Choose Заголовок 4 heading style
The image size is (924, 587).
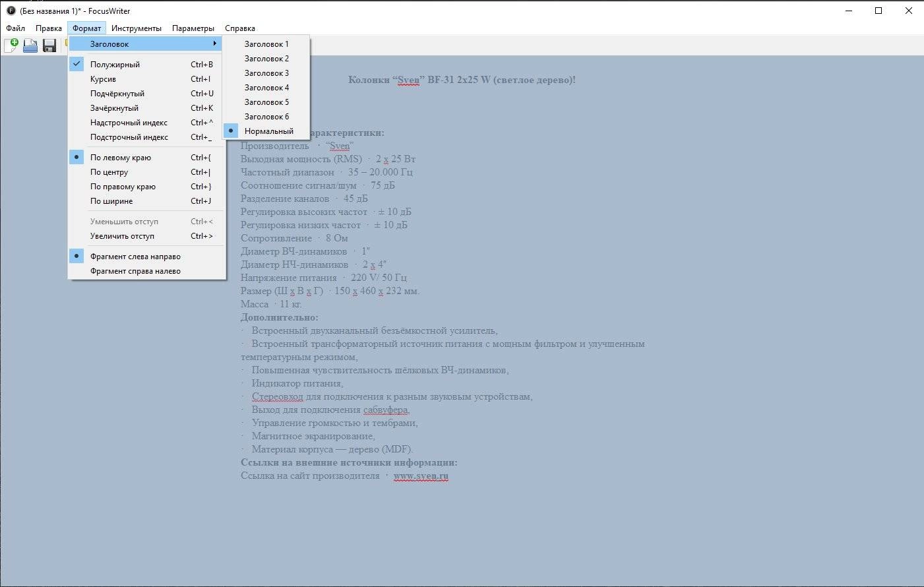pos(266,88)
